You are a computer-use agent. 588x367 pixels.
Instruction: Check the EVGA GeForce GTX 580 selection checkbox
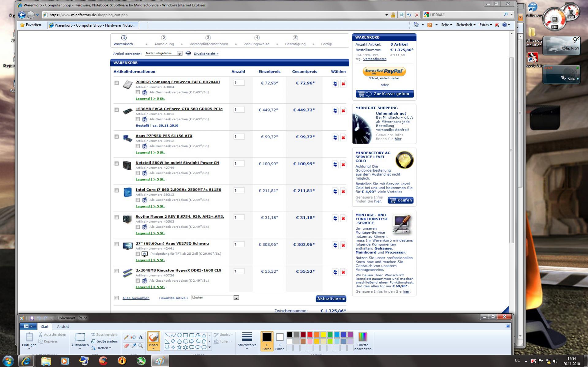click(116, 110)
